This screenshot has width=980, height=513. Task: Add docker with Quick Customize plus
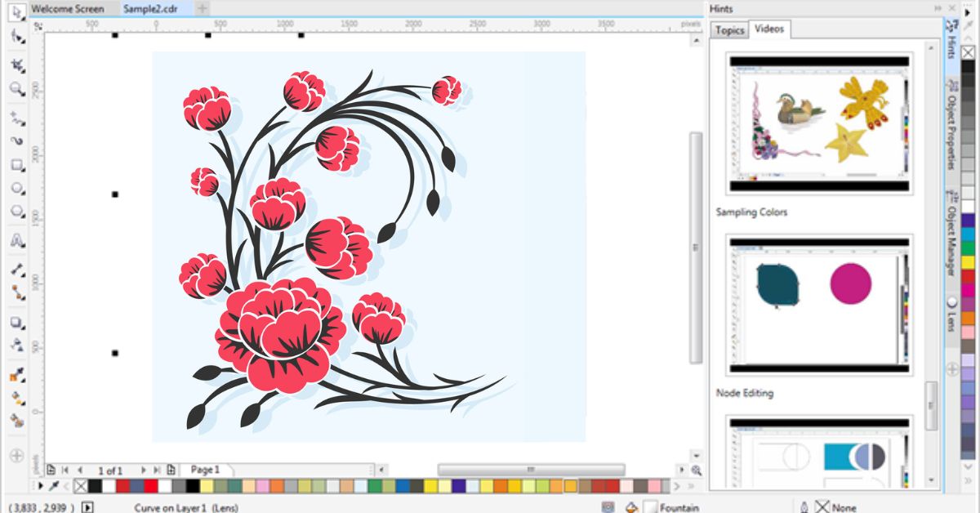click(x=952, y=369)
